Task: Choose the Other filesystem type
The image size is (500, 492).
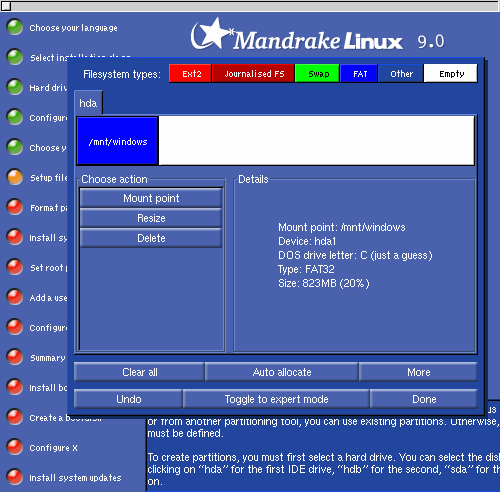Action: coord(401,73)
